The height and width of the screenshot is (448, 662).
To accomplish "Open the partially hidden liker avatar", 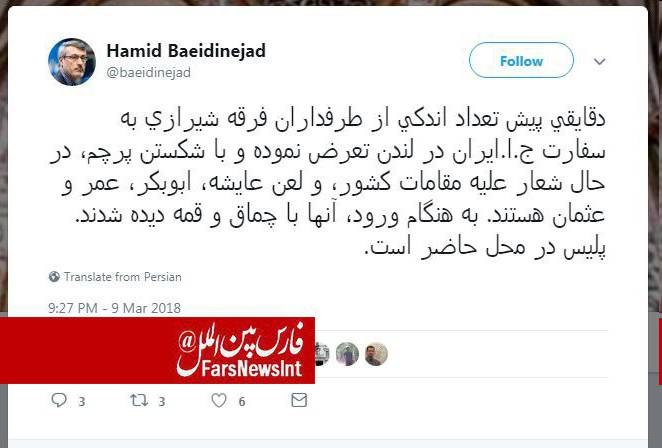I will [x=322, y=354].
